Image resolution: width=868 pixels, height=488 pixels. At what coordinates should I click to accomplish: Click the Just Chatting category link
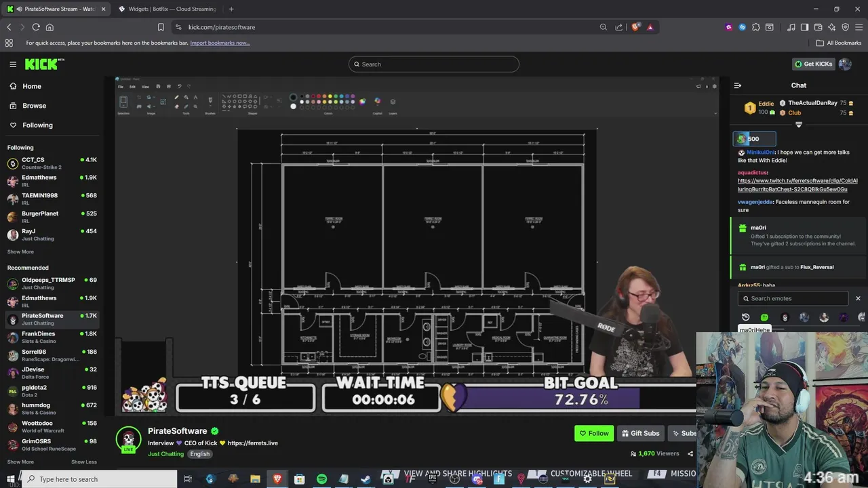[165, 454]
